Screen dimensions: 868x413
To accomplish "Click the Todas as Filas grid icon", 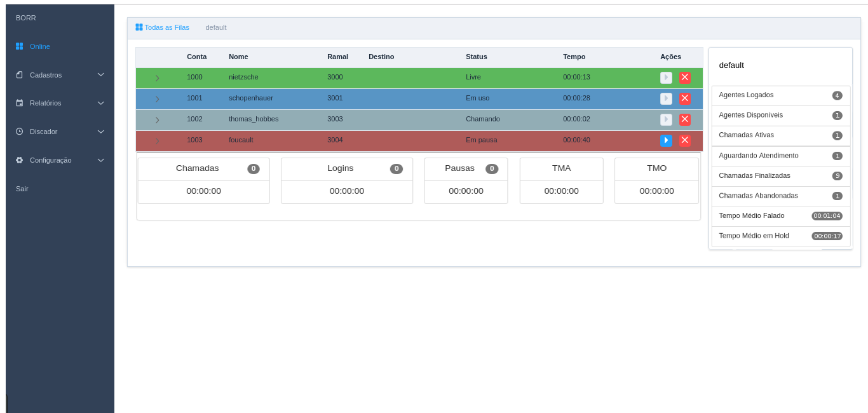I will 139,27.
